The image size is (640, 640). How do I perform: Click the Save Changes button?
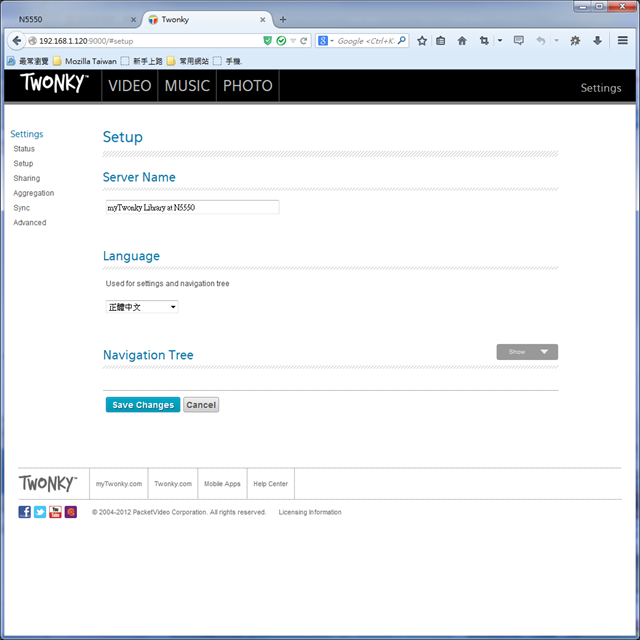coord(143,405)
